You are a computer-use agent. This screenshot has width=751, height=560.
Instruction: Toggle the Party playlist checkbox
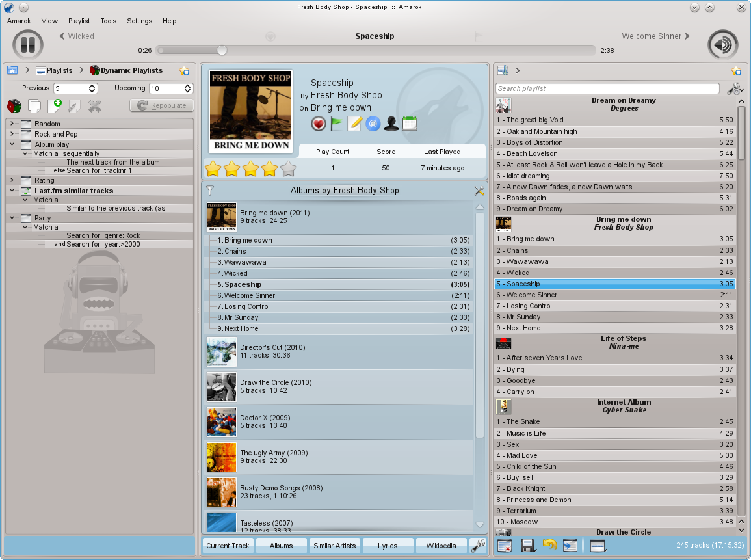coord(25,218)
